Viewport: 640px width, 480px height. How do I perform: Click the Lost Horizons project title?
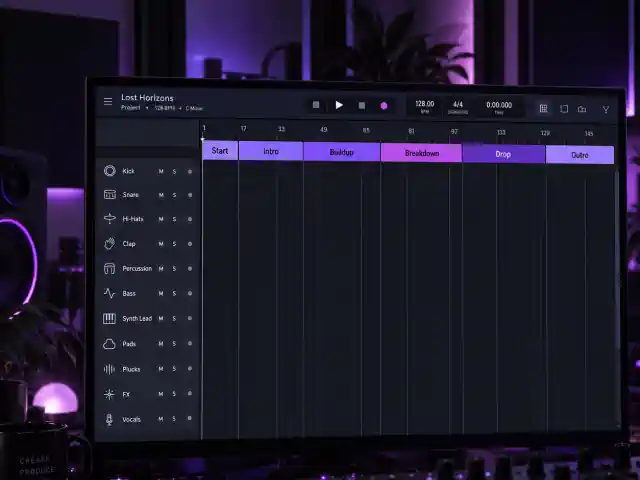[x=147, y=98]
